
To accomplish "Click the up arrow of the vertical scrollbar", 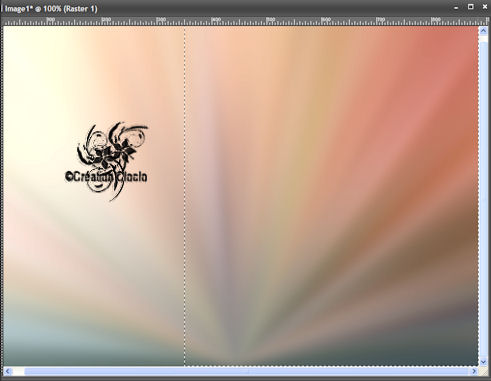I will [483, 31].
